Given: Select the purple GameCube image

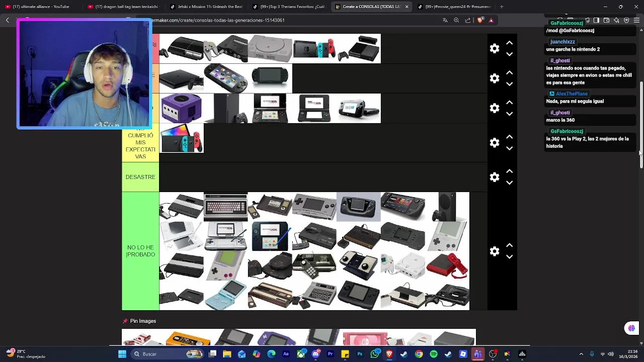Looking at the screenshot, I should tap(181, 108).
